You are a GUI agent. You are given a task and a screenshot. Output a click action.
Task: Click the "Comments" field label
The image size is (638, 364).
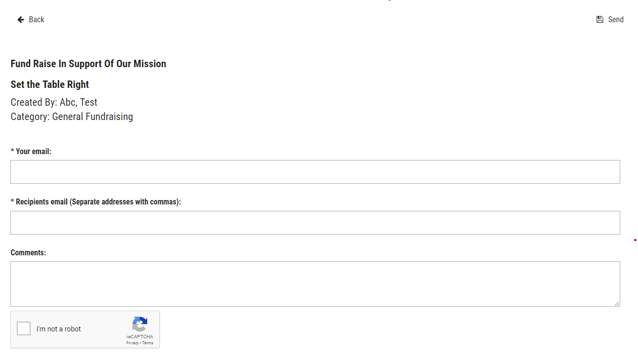pos(28,253)
